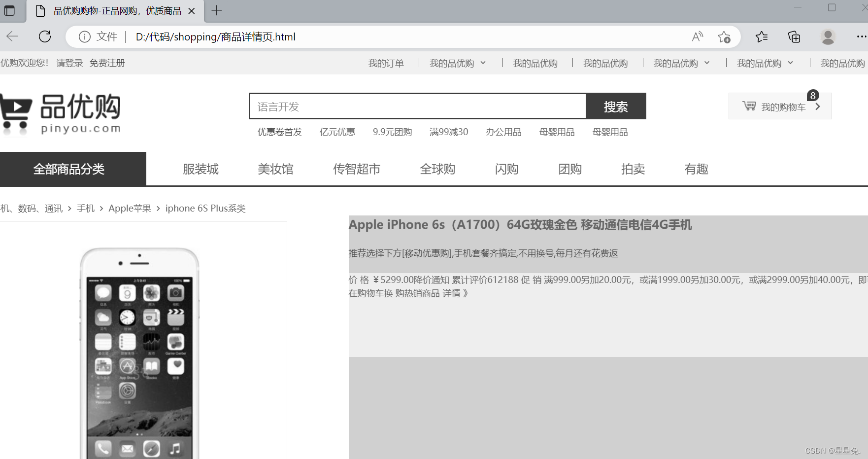This screenshot has width=868, height=459.
Task: Click 办公用品 hot word link
Action: tap(503, 132)
